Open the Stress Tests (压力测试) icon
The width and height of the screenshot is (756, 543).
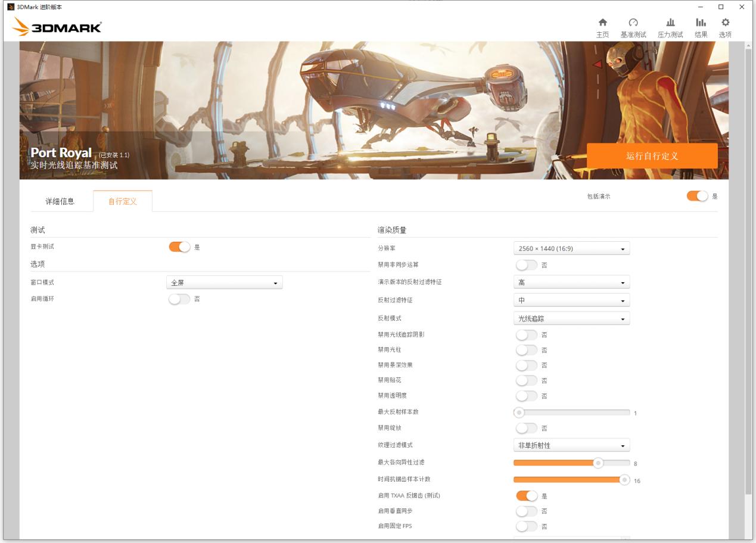[670, 22]
